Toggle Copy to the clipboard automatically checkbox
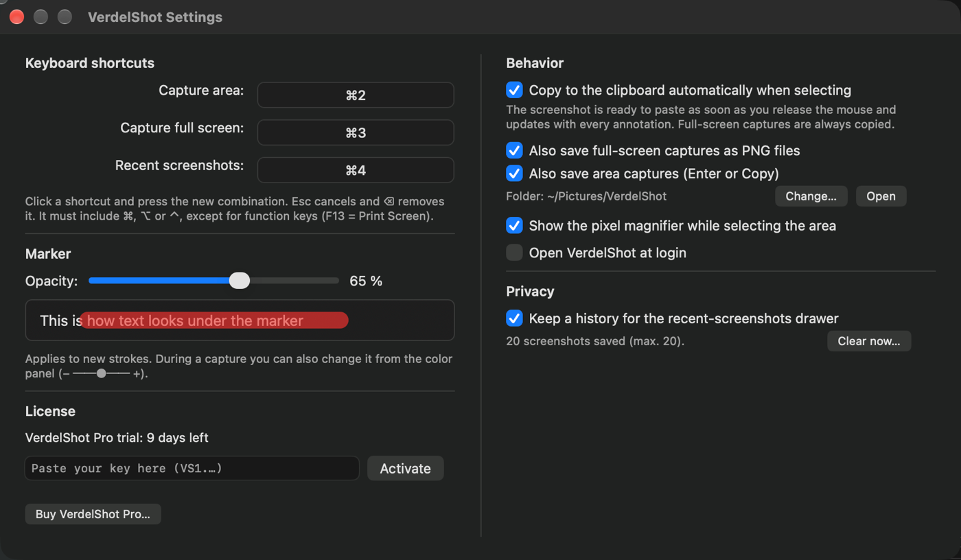 tap(514, 90)
